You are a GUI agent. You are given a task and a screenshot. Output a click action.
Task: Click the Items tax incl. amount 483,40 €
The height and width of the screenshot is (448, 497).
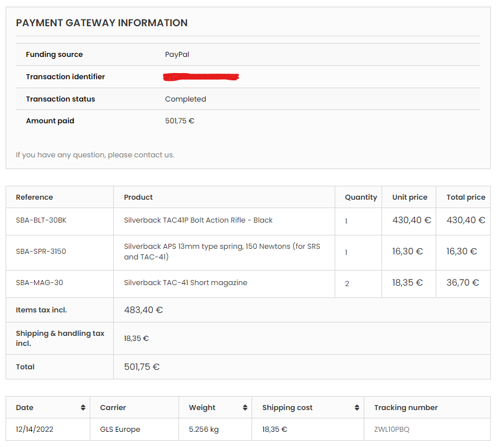[x=143, y=310]
